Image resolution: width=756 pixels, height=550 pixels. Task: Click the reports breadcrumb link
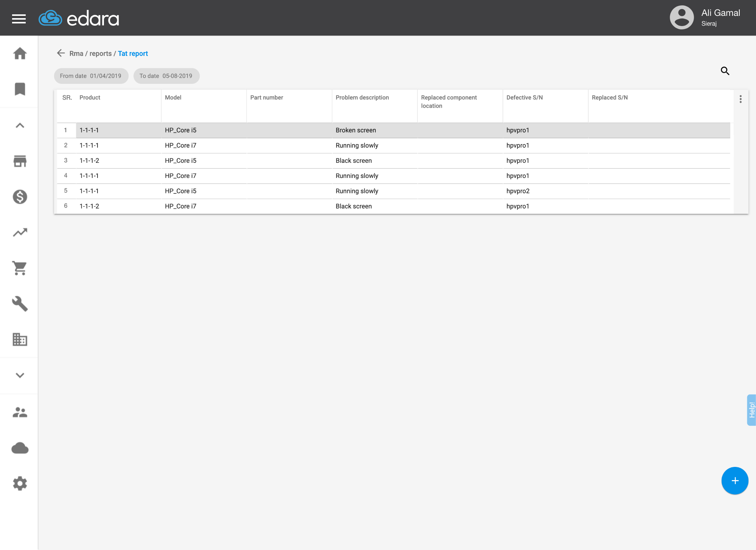click(100, 54)
